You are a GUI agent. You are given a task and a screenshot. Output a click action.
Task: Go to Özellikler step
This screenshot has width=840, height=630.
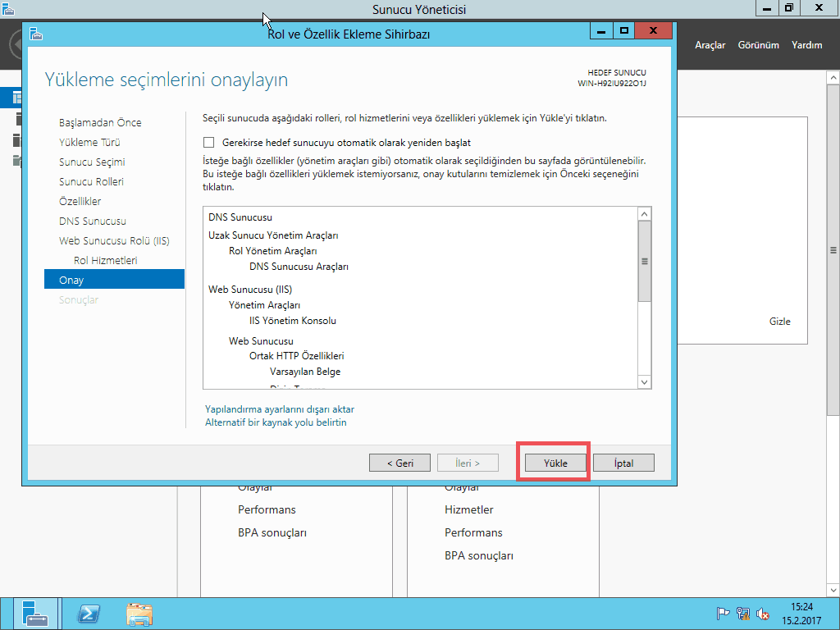pos(80,202)
